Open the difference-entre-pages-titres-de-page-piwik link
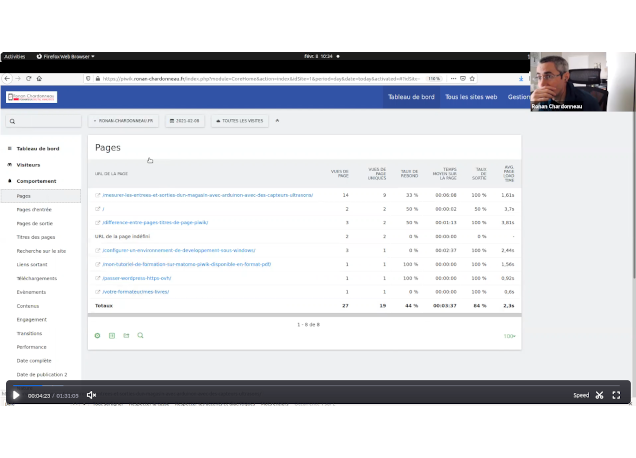The width and height of the screenshot is (636, 458). pyautogui.click(x=155, y=223)
